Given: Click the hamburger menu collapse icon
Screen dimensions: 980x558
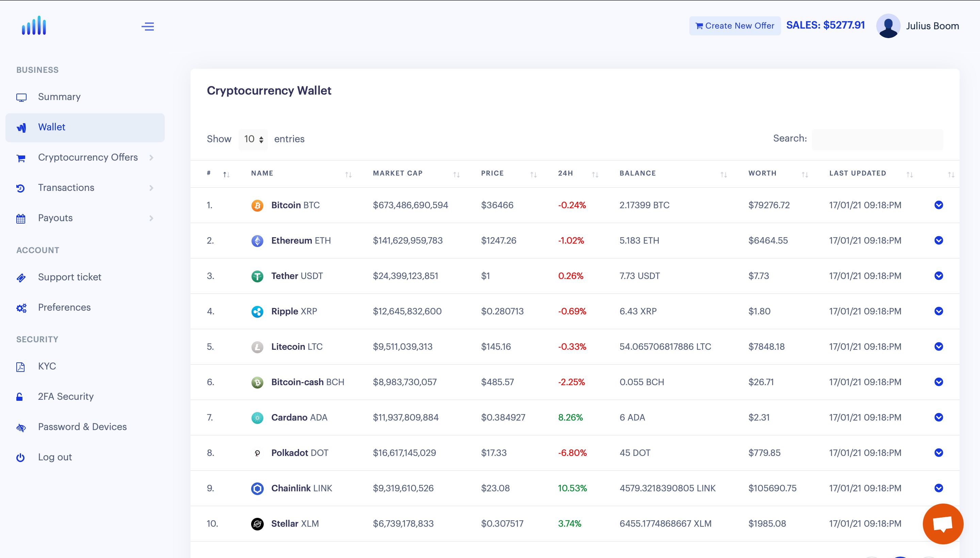Looking at the screenshot, I should 148,27.
